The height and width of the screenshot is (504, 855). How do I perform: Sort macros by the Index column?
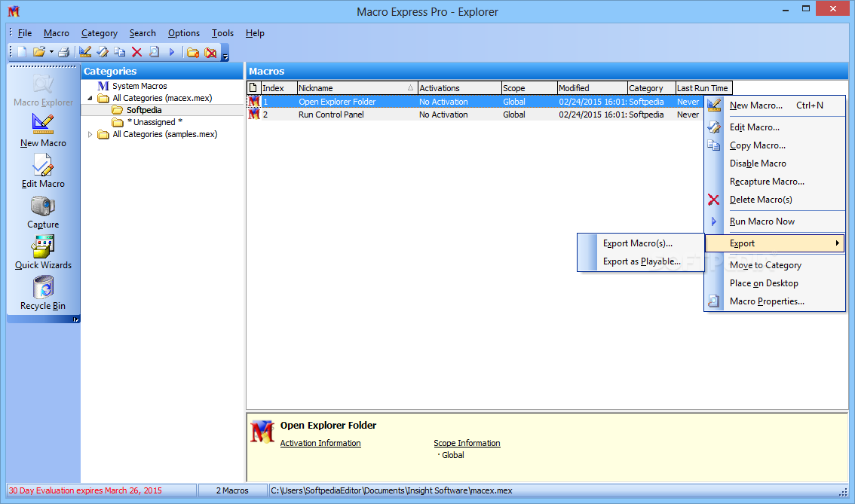[x=279, y=87]
